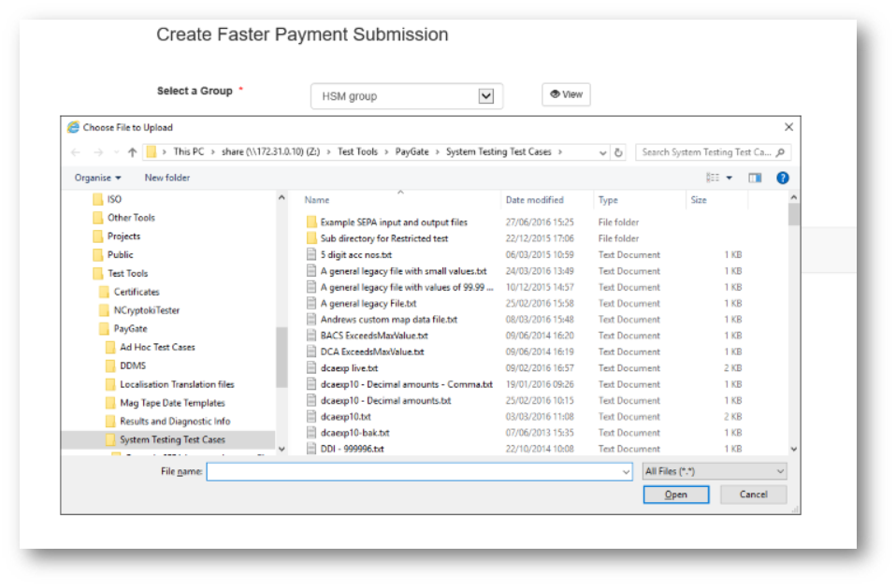Viewport: 896px width, 588px height.
Task: Click the Up directory arrow
Action: pos(132,152)
